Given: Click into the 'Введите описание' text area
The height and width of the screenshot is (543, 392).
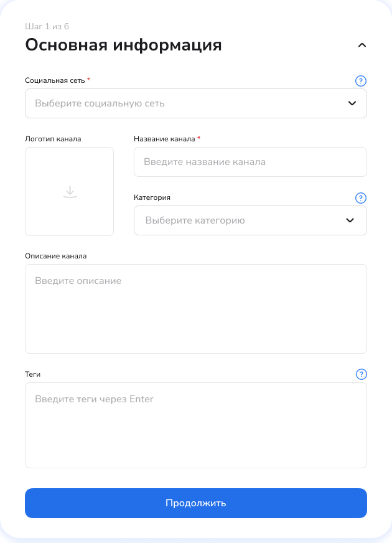Looking at the screenshot, I should click(195, 309).
